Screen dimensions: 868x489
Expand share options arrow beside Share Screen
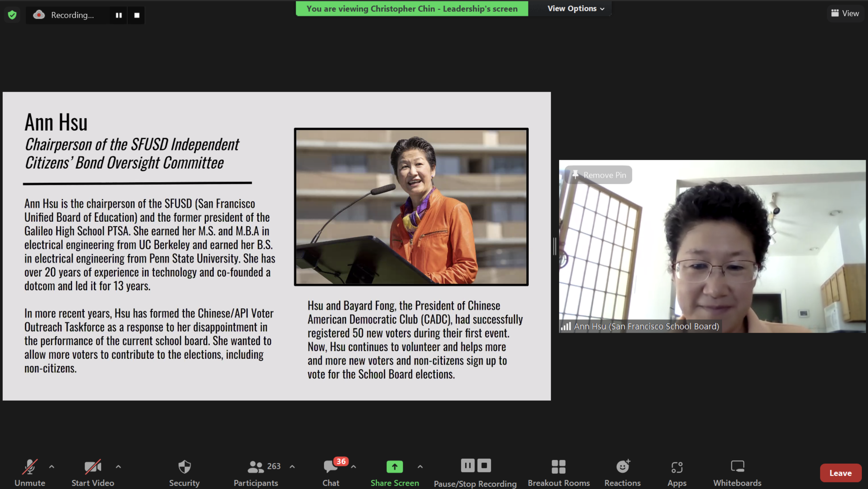[420, 467]
